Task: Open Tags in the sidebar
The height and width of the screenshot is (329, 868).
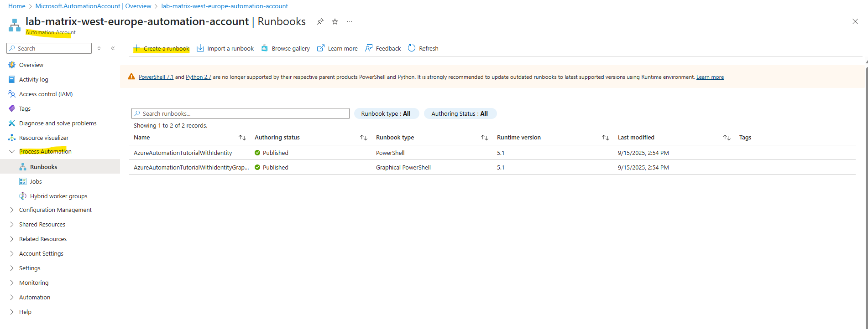Action: (x=25, y=108)
